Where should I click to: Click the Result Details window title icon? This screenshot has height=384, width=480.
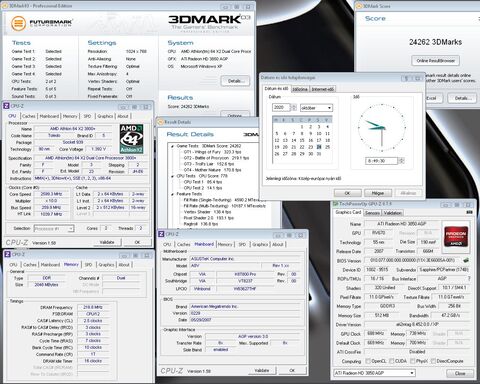160,122
